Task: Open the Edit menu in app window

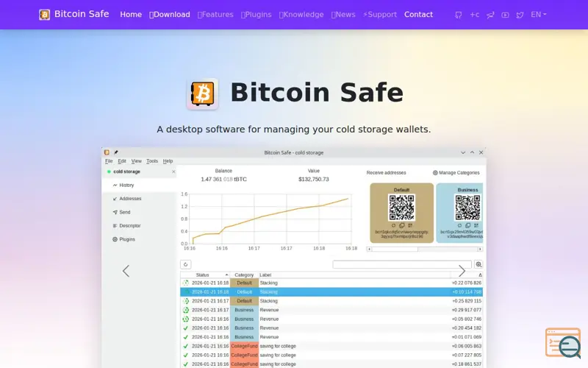Action: tap(122, 161)
